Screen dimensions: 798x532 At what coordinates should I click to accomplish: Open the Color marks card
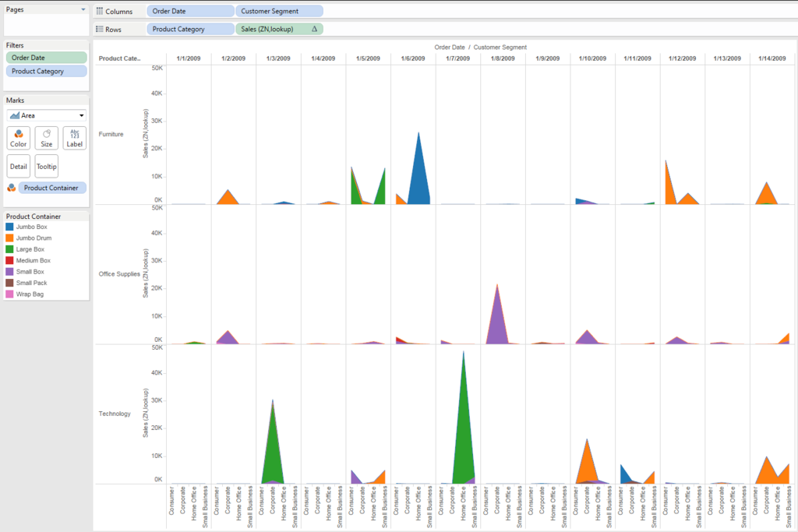tap(19, 138)
